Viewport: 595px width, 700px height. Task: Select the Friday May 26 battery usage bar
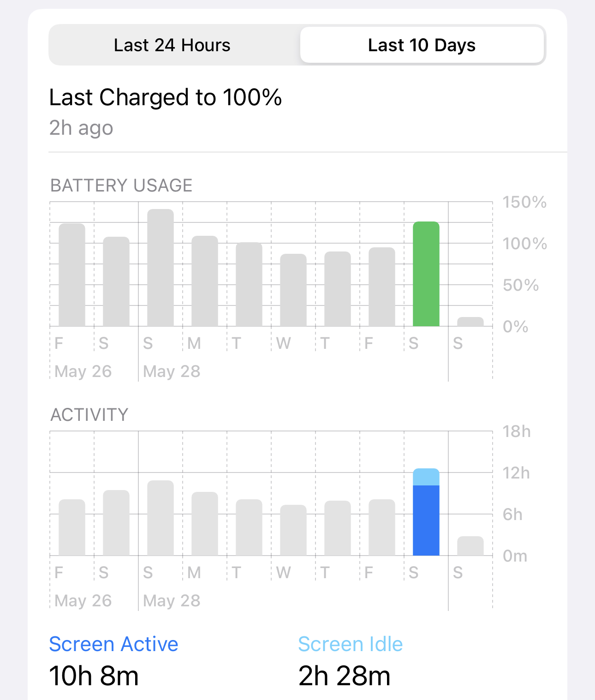pos(72,275)
